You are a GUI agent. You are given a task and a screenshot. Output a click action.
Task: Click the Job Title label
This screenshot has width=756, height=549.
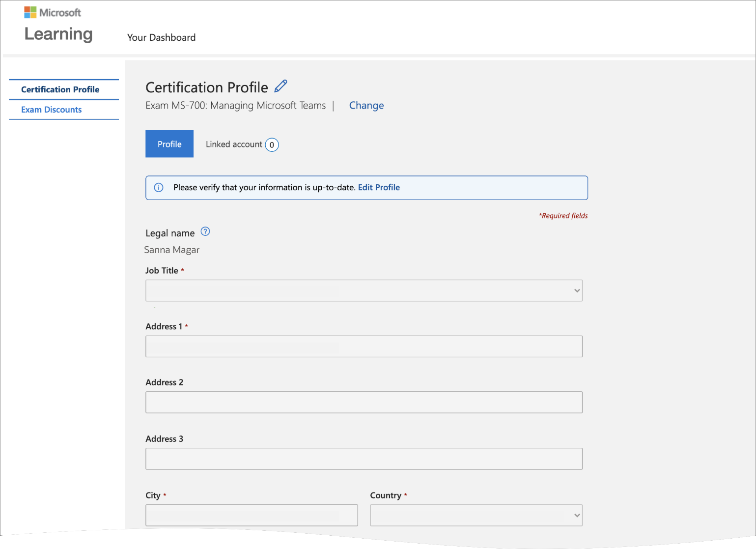[x=162, y=270]
